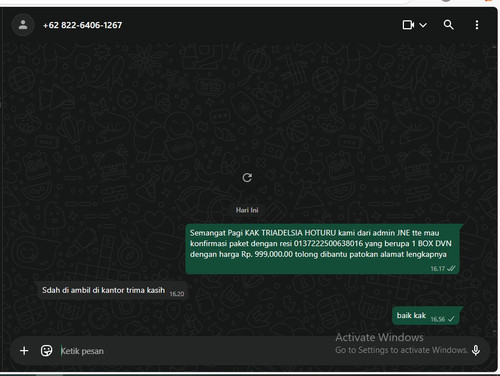Select the sent "baik kak" message
The height and width of the screenshot is (376, 500).
tap(427, 315)
